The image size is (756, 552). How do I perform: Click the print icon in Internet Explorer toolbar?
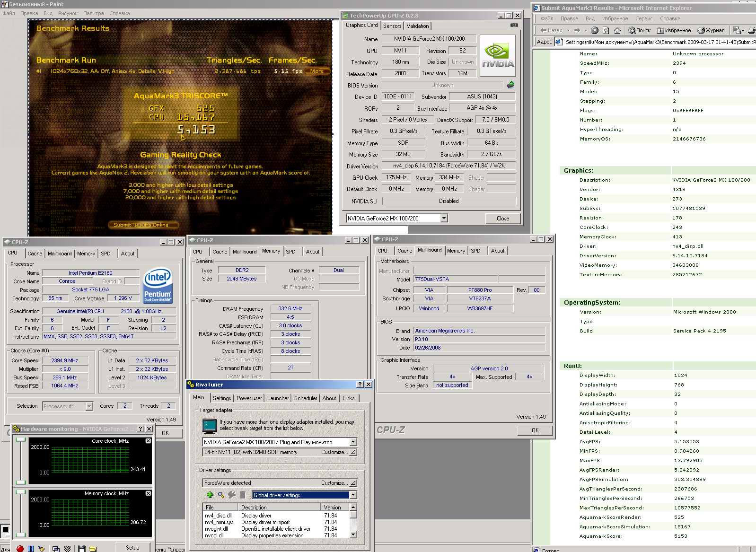point(753,30)
